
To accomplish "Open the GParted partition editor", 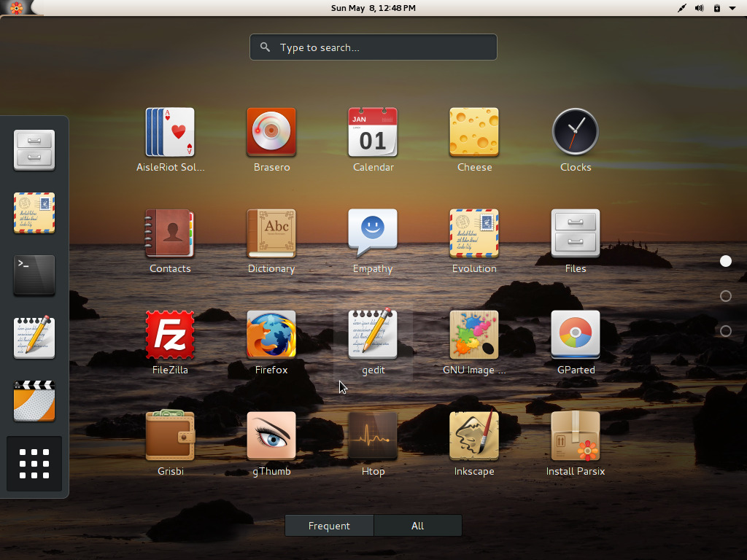I will (576, 335).
